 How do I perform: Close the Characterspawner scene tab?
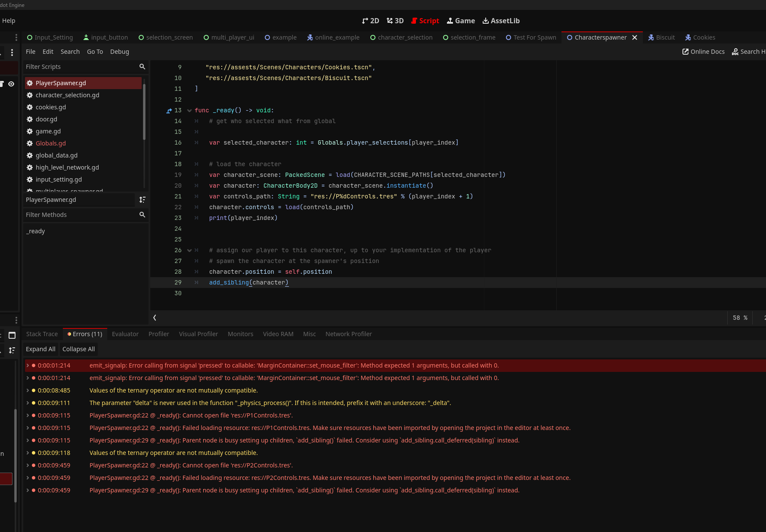[635, 37]
